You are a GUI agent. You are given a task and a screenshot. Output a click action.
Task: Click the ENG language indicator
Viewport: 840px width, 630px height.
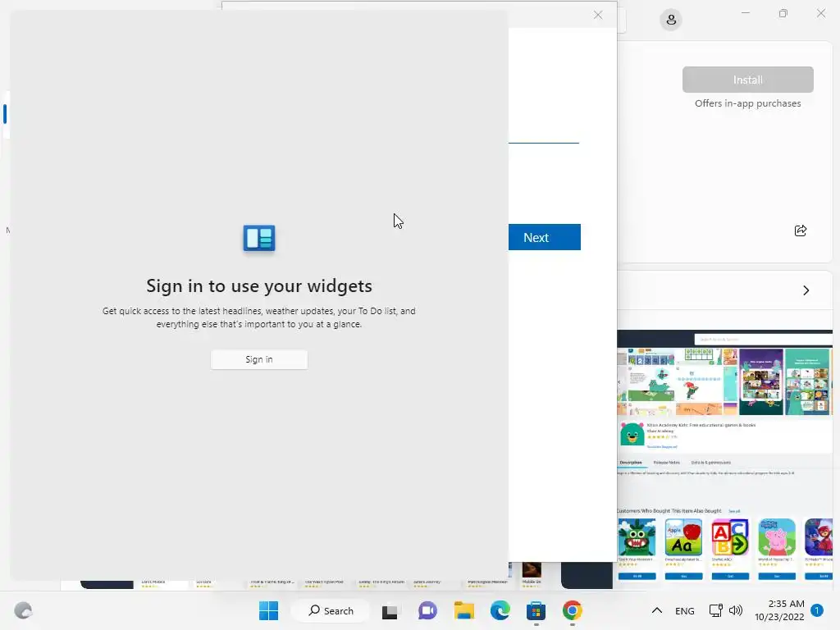click(685, 611)
